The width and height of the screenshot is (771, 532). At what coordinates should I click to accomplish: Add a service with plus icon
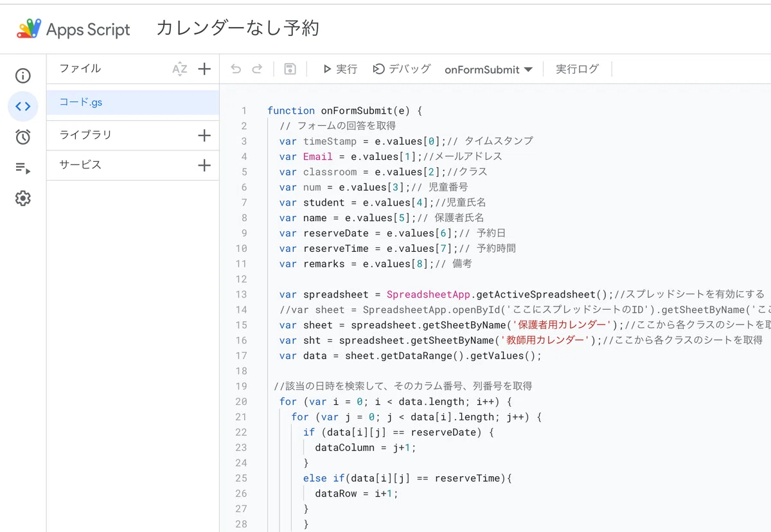[x=204, y=165]
